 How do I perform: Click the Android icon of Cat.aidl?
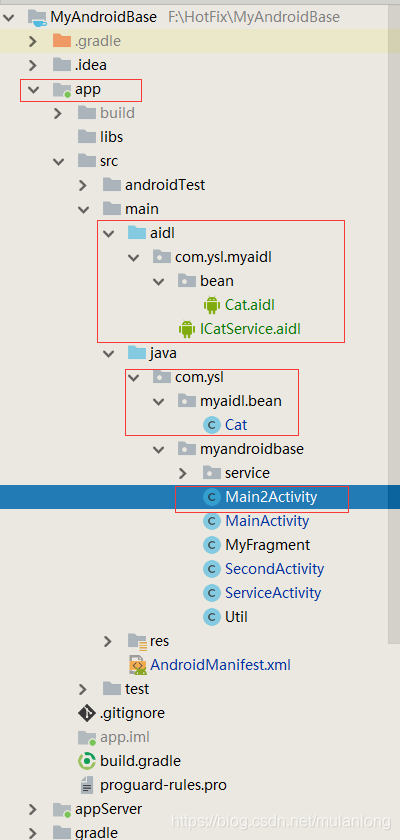point(212,305)
